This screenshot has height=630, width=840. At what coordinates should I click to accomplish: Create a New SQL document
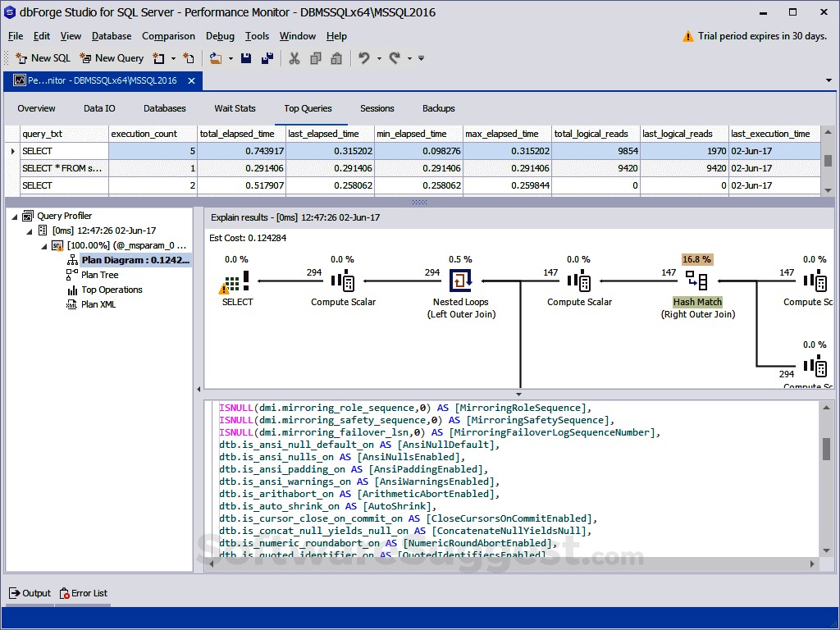click(43, 58)
